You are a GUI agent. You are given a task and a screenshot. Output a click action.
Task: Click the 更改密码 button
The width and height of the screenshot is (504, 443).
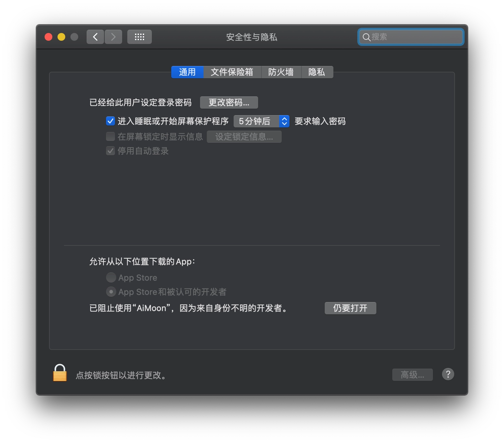[x=229, y=103]
